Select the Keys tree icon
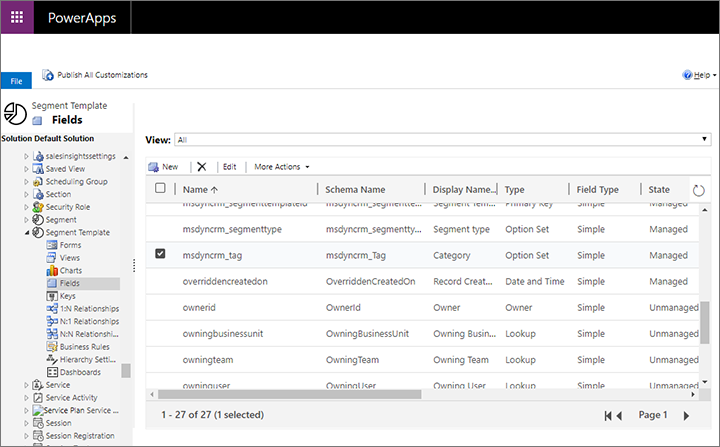Screen dimensions: 720x447 pos(52,296)
